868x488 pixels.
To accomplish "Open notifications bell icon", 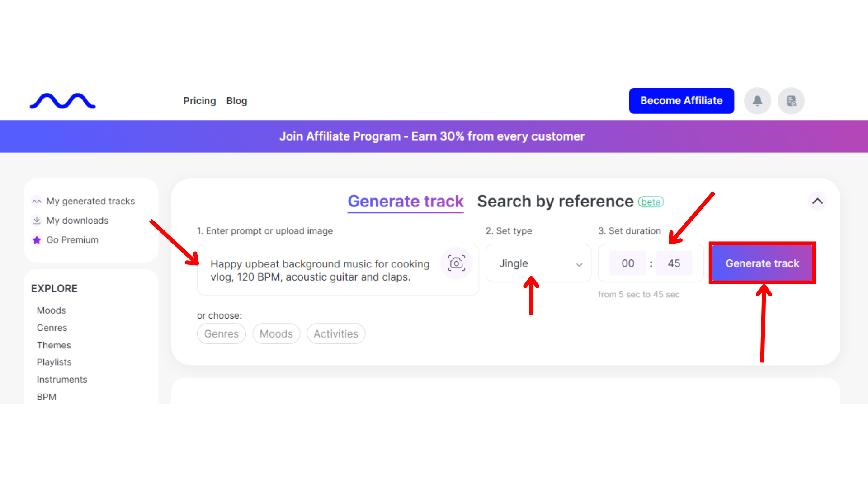I will pyautogui.click(x=757, y=101).
